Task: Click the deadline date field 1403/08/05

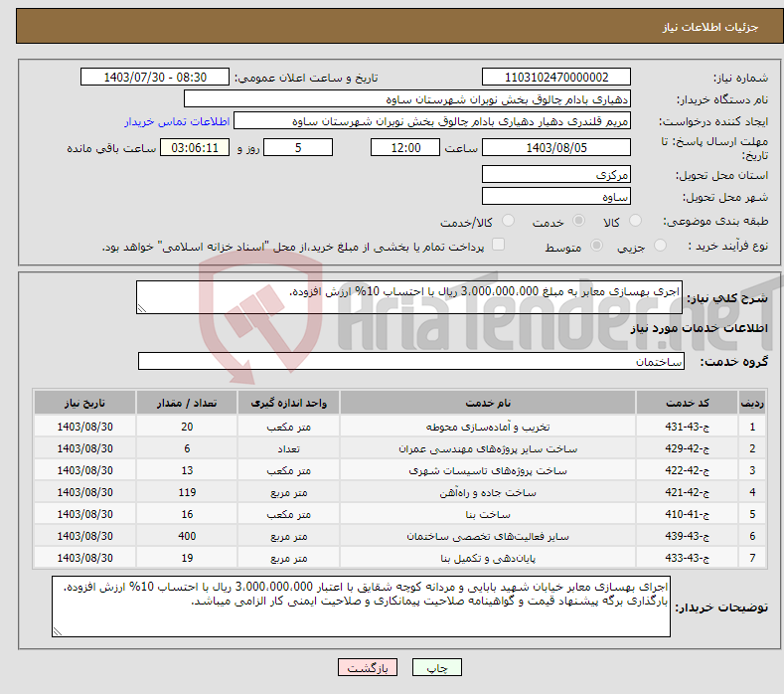Action: [556, 147]
